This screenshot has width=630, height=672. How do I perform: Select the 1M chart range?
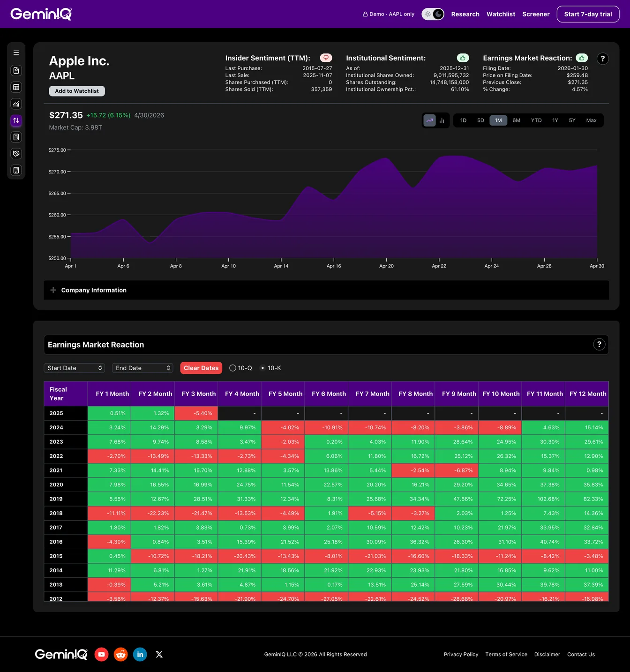pos(498,120)
